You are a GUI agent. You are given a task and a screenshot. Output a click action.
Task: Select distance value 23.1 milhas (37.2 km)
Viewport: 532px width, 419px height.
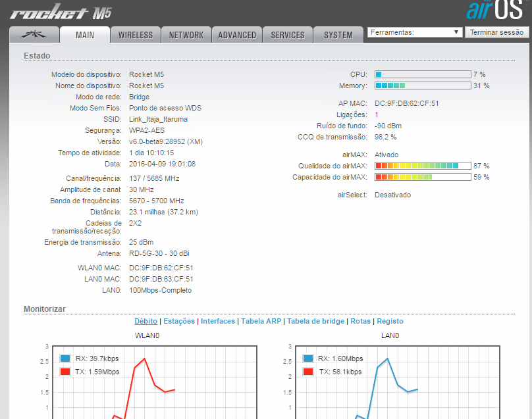[x=163, y=212]
